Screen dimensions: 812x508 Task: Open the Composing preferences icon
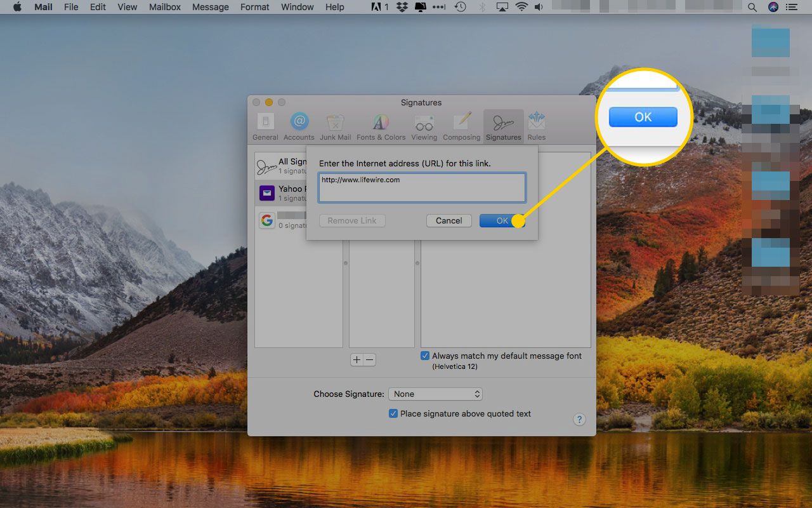461,126
